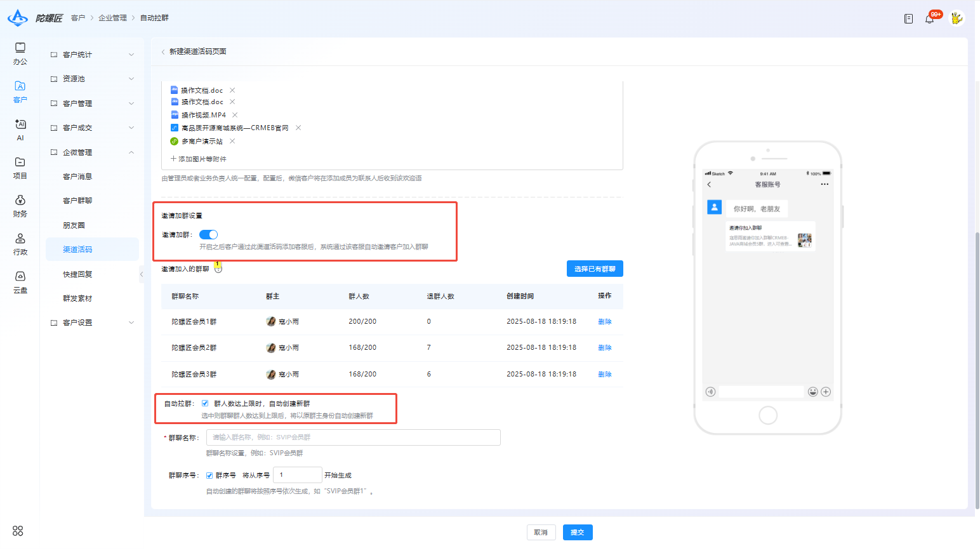Image resolution: width=980 pixels, height=553 pixels.
Task: Click the 群聊名称 input field
Action: [354, 437]
